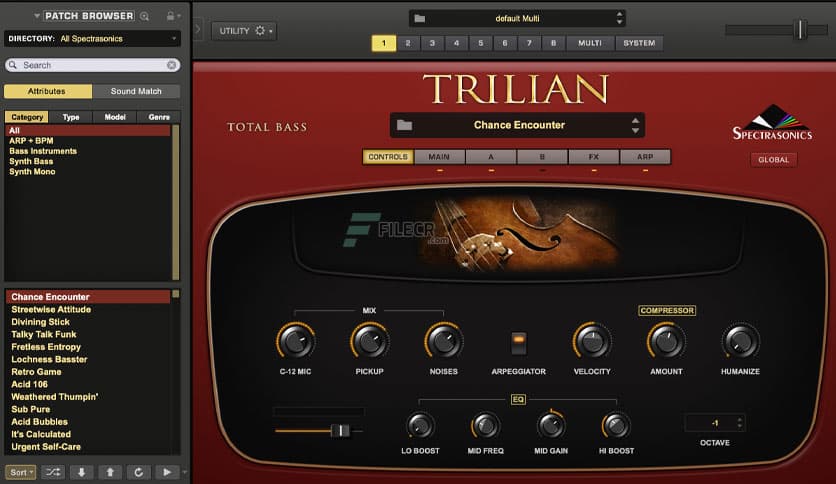Screen dimensions: 836x484
Task: Switch browser mode to Sound Match
Action: coord(136,91)
